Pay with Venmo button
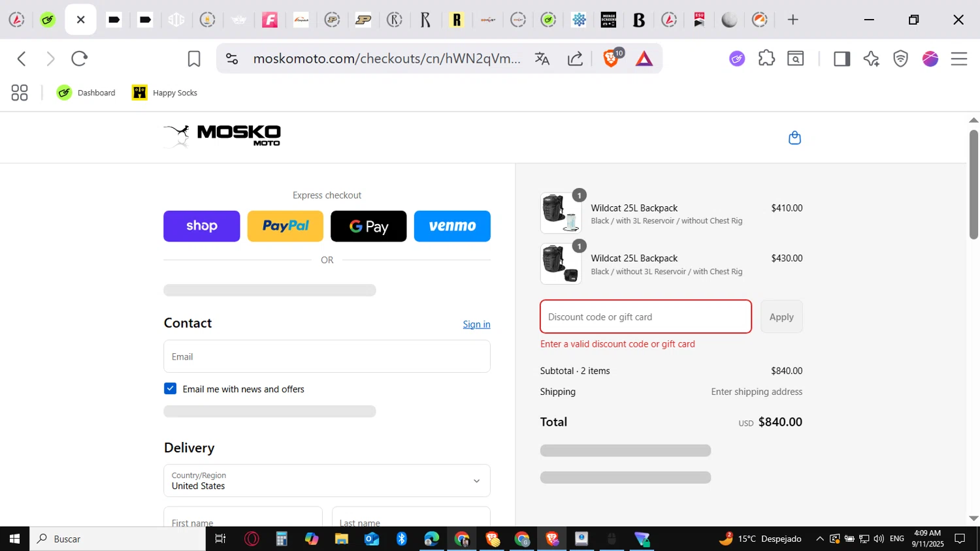 [x=452, y=226]
